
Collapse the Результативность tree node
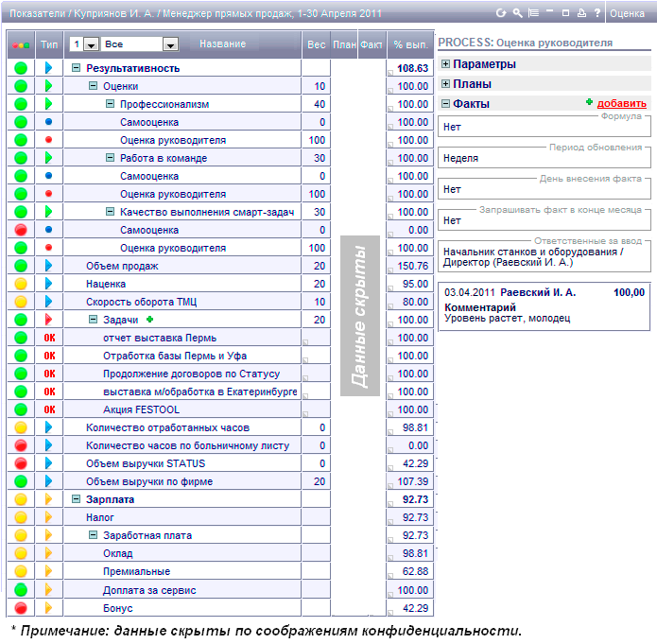tap(76, 67)
